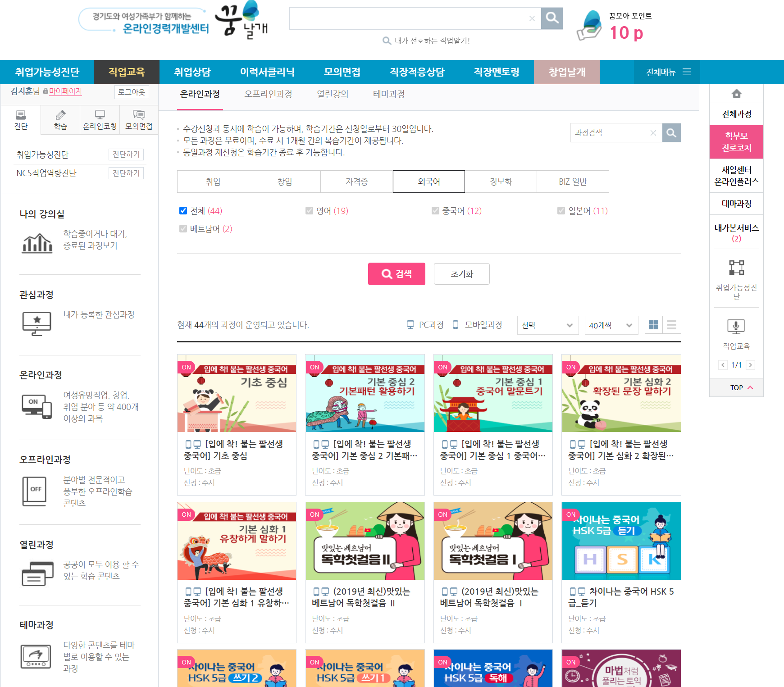784x687 pixels.
Task: Click the top search magnifier button
Action: (552, 18)
